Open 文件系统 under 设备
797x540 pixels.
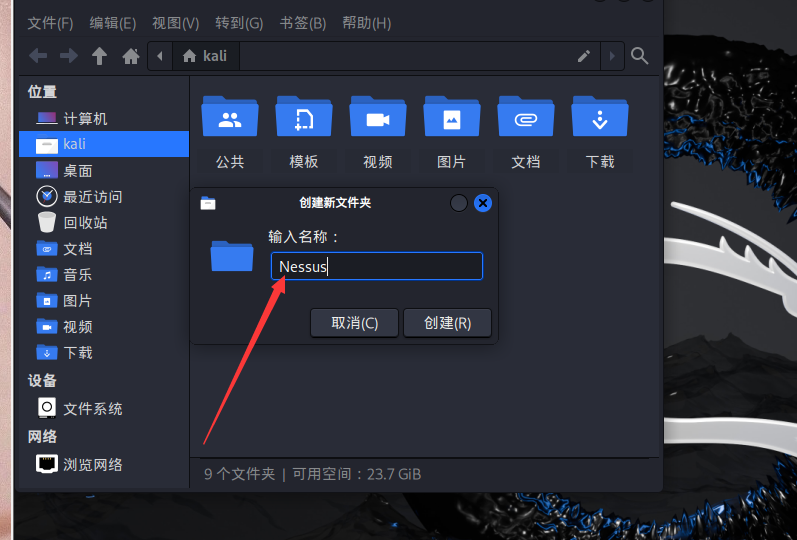tap(104, 408)
